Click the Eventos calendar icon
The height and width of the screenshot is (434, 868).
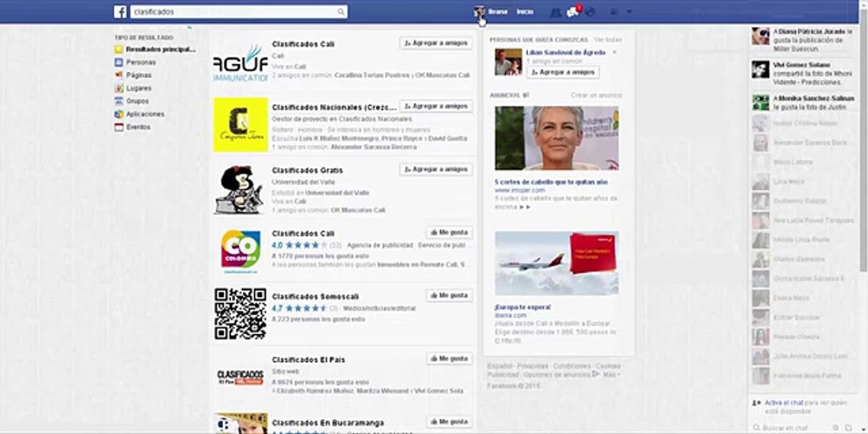(119, 127)
